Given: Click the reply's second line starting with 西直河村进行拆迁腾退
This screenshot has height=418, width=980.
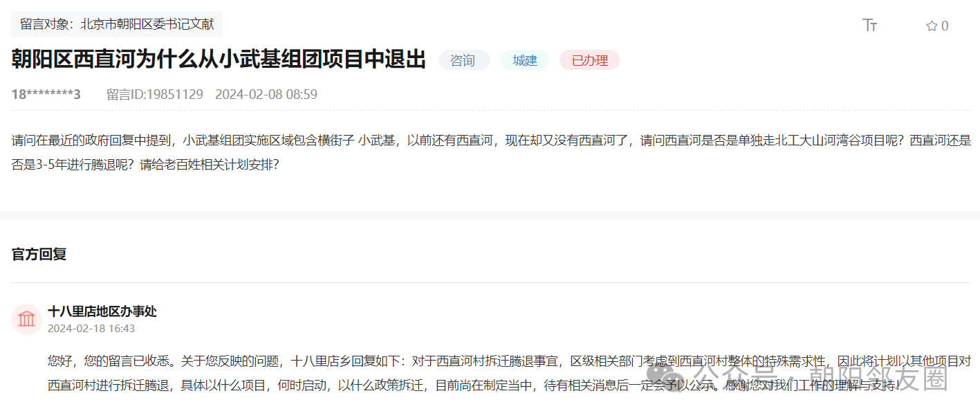Looking at the screenshot, I should [346, 385].
